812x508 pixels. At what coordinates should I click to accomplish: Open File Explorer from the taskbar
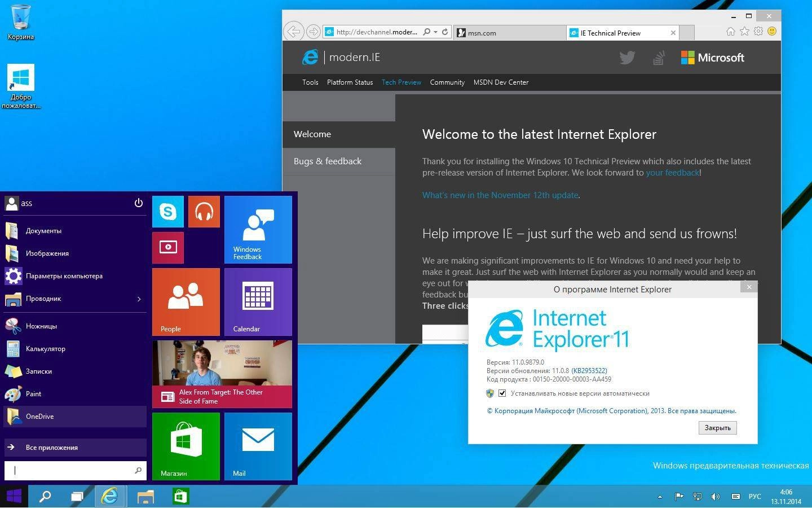(145, 497)
